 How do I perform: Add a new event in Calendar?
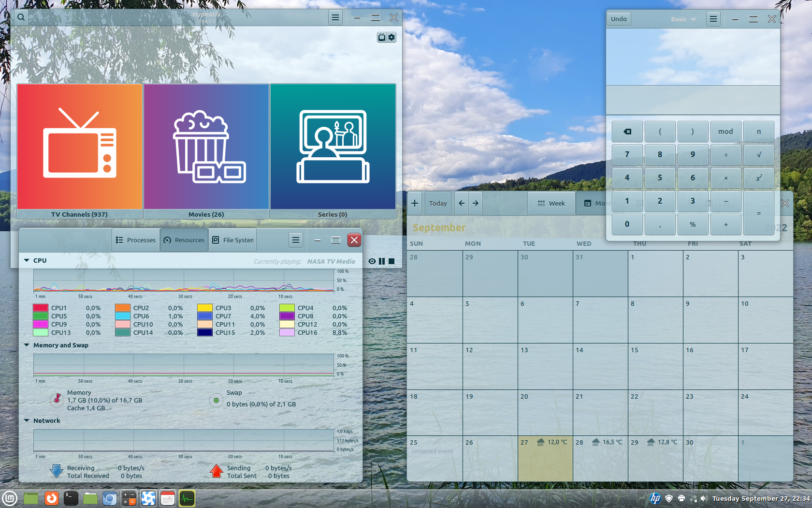point(415,203)
